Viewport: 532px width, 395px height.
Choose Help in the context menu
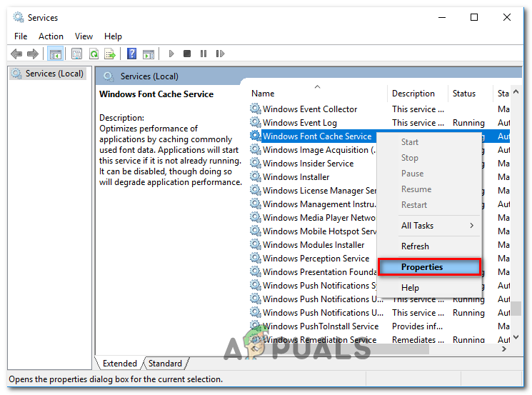(x=429, y=288)
